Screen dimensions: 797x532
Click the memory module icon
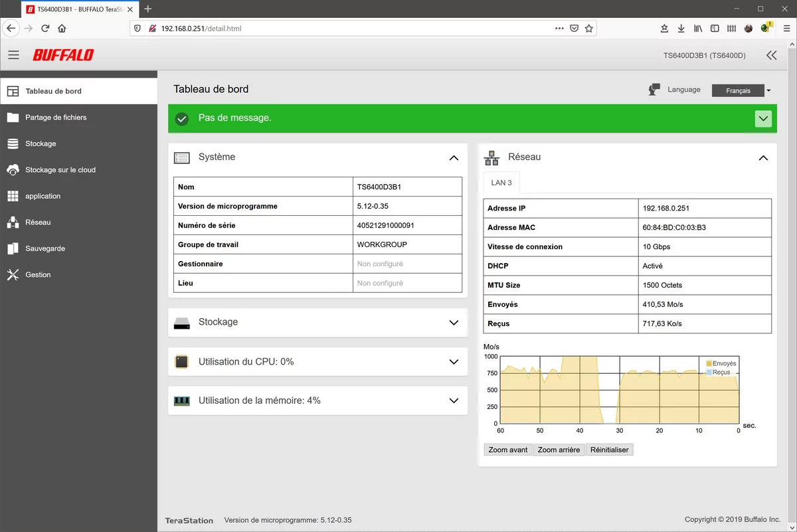pyautogui.click(x=182, y=401)
